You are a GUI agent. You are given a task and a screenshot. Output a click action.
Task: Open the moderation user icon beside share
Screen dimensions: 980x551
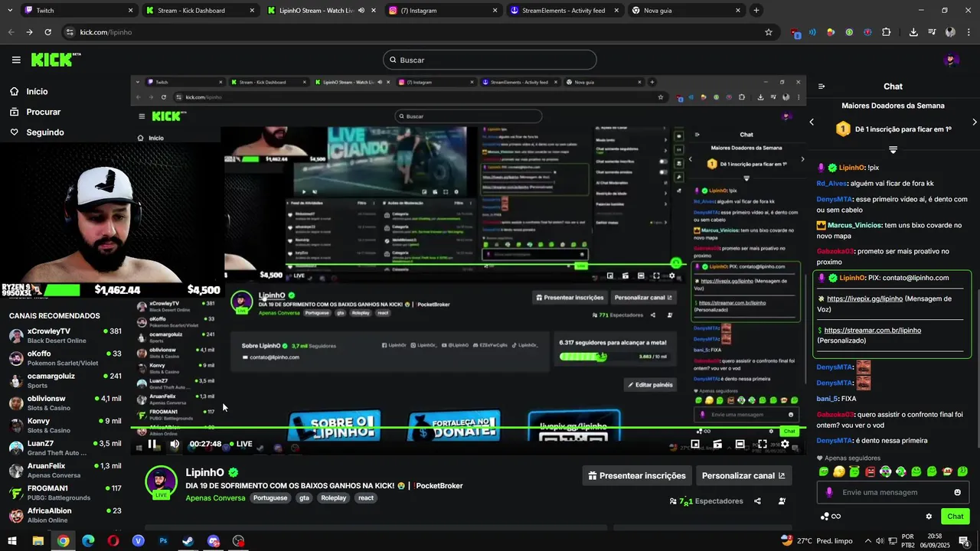point(782,501)
